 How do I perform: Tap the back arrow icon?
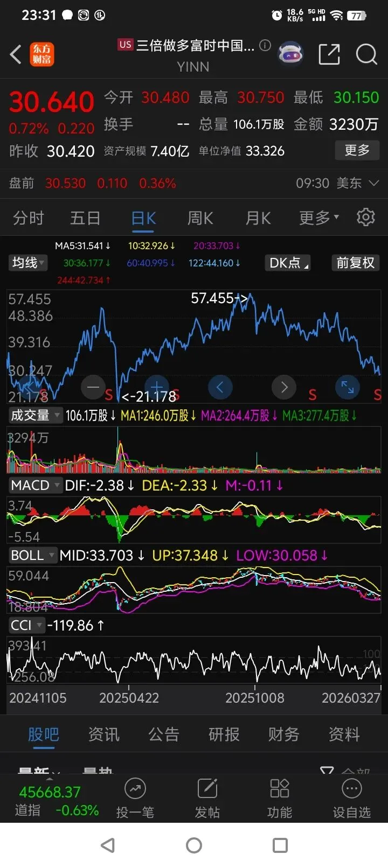pyautogui.click(x=16, y=54)
